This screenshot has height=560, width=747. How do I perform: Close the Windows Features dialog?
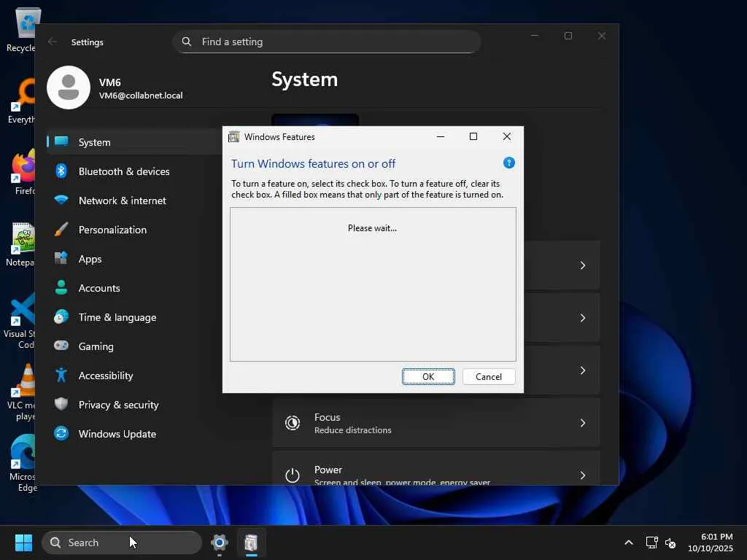(507, 136)
